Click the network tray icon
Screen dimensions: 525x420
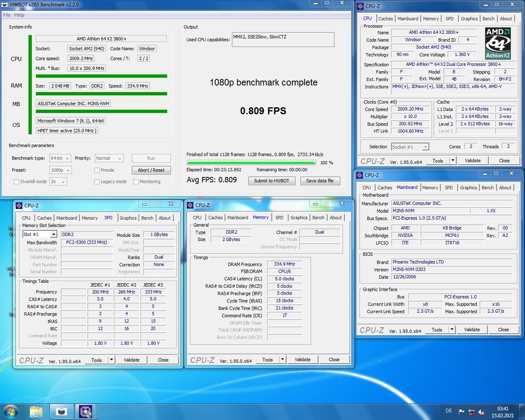click(471, 412)
